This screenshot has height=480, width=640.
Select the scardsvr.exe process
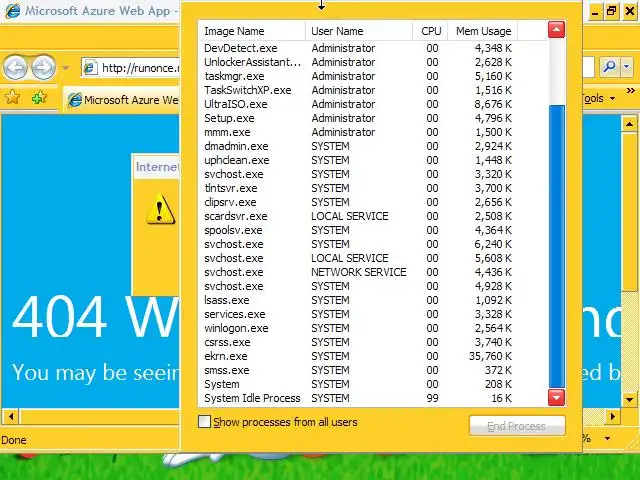(x=358, y=216)
